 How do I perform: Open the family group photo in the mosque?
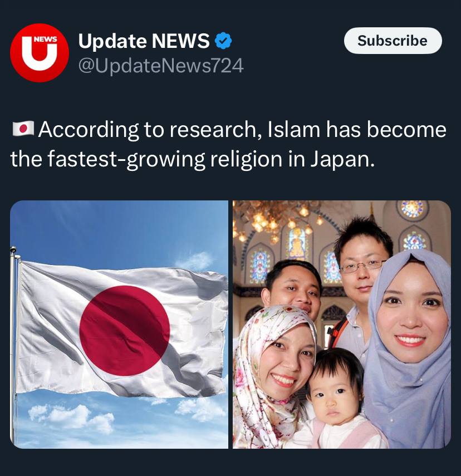point(342,324)
